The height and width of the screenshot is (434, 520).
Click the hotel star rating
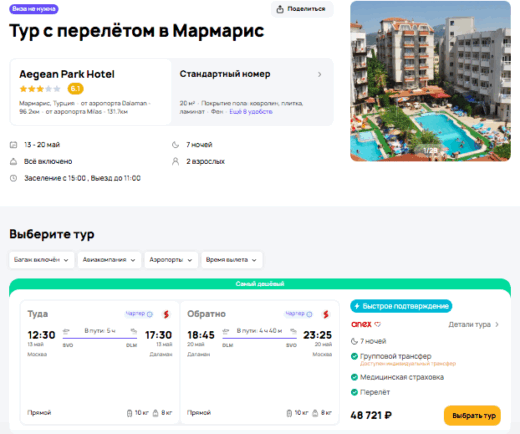click(40, 89)
